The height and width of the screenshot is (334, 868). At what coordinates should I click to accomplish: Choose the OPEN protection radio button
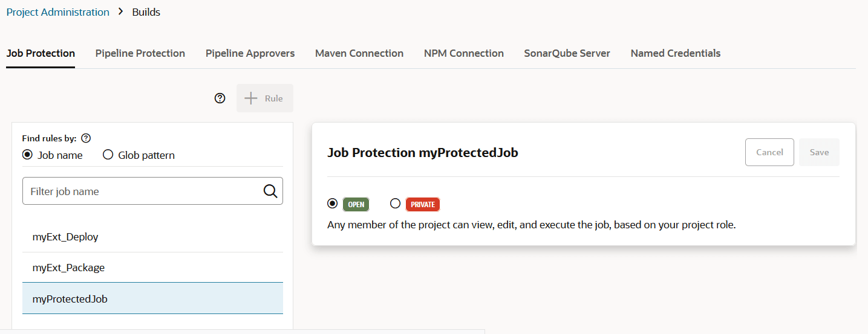[332, 204]
